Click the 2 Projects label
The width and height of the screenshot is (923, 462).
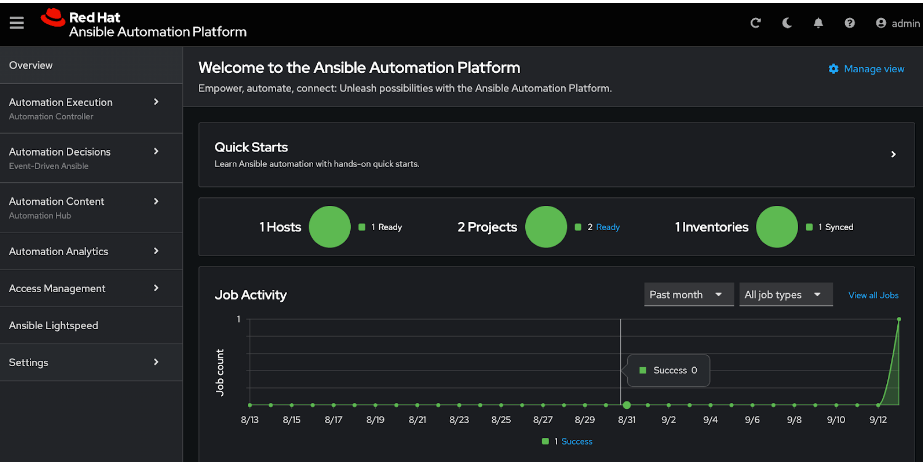[x=487, y=227]
